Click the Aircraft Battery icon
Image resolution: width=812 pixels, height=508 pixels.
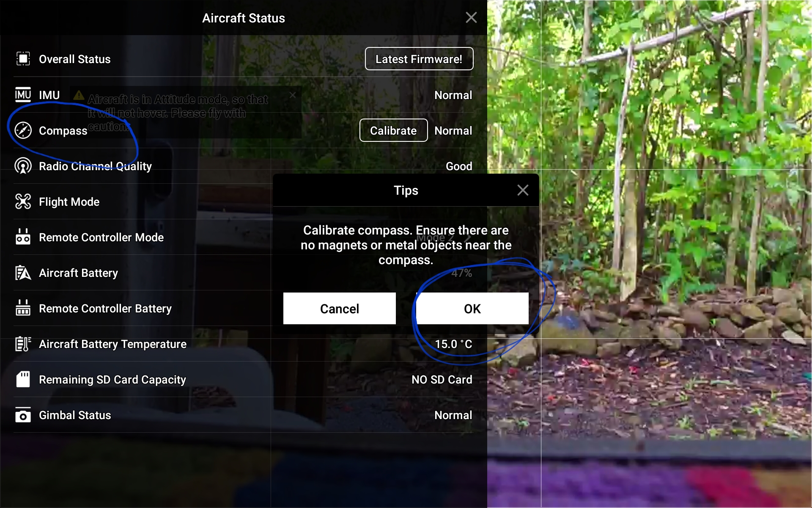(x=23, y=273)
